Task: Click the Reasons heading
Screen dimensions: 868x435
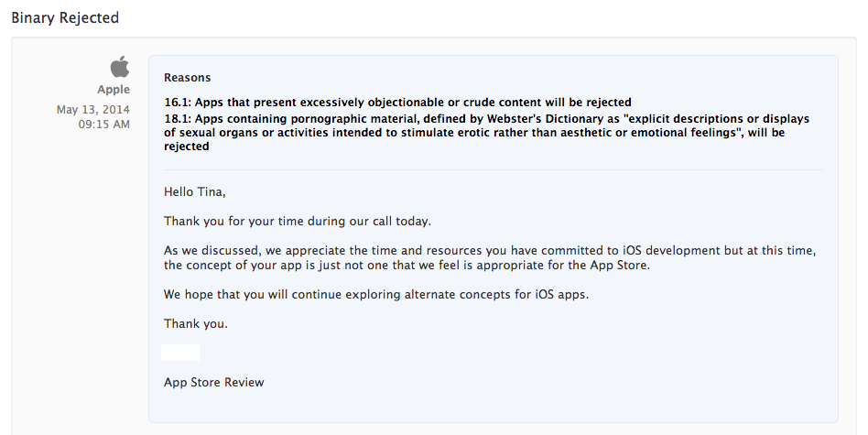Action: tap(187, 78)
